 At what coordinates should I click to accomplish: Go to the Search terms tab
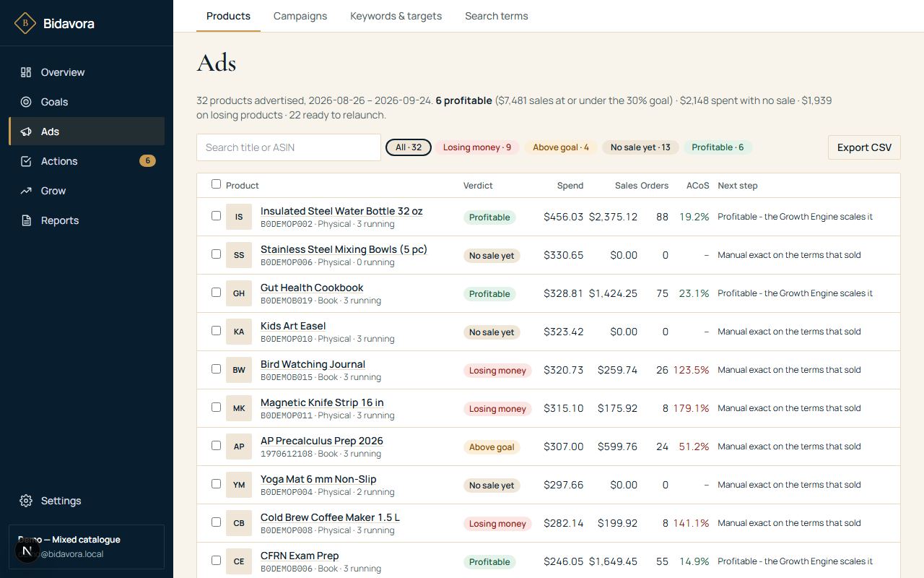[497, 16]
